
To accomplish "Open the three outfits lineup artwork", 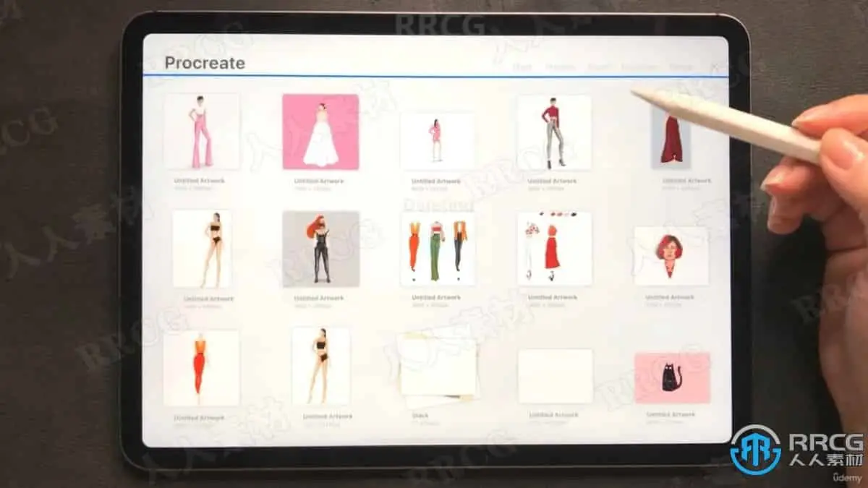I will (x=437, y=249).
